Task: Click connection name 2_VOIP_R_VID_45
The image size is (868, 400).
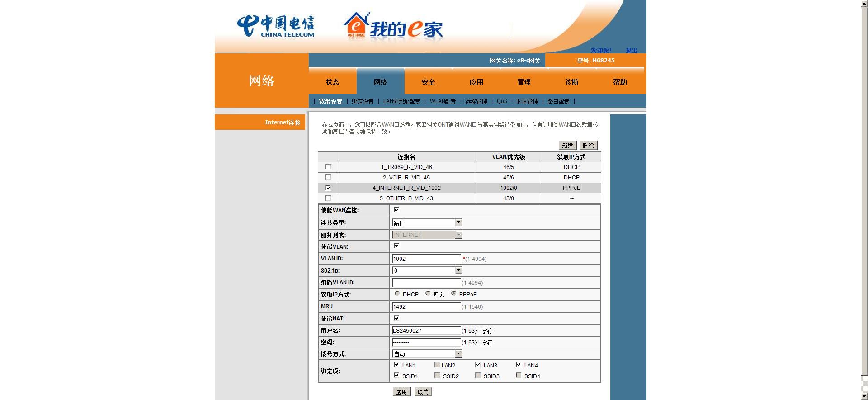Action: [406, 178]
